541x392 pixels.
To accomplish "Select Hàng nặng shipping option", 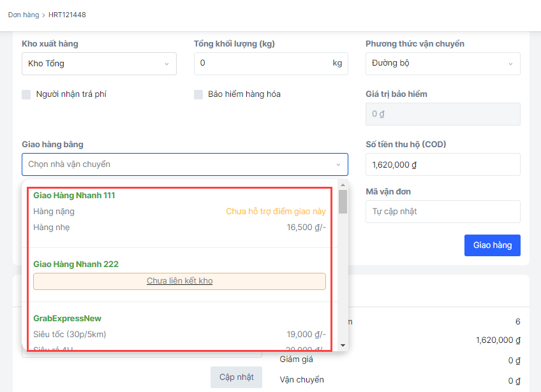I will [179, 212].
